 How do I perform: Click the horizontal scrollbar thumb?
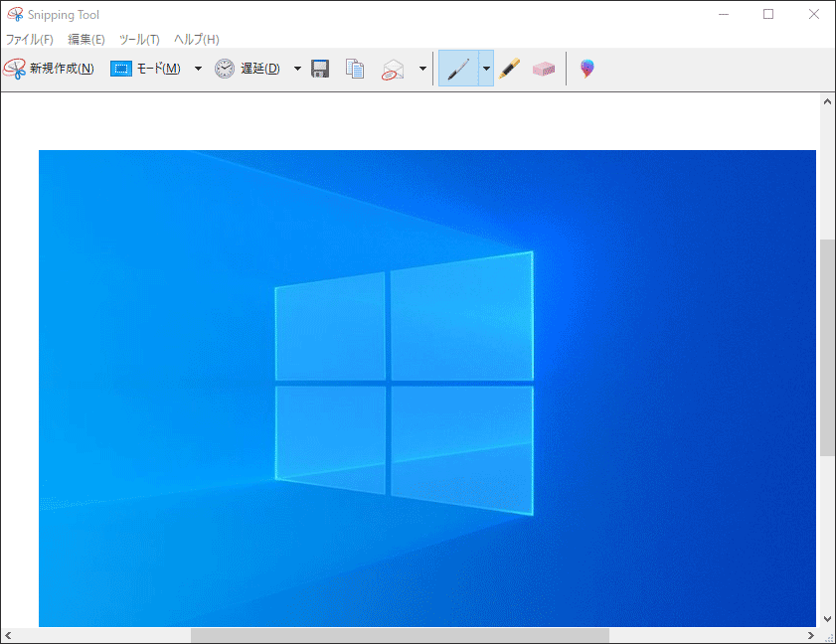click(x=400, y=635)
